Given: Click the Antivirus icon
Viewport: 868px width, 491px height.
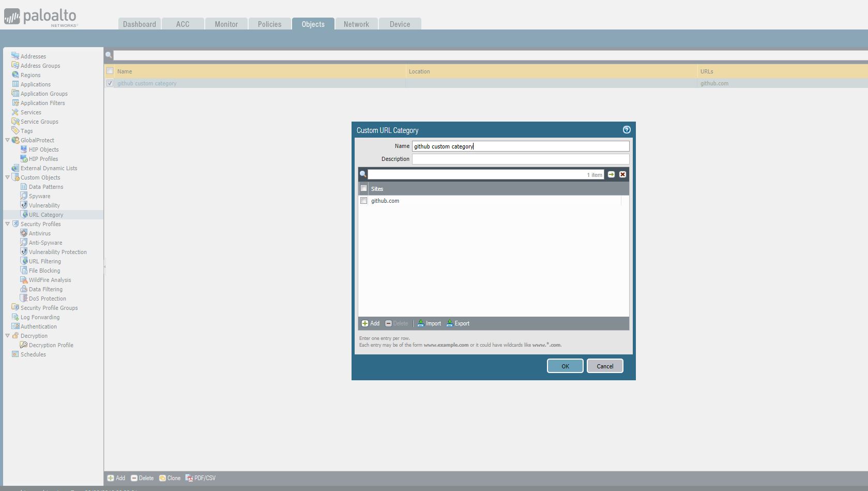Looking at the screenshot, I should coord(23,233).
